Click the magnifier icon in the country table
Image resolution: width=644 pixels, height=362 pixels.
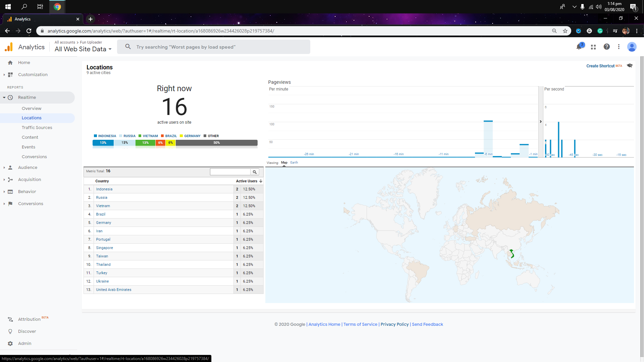pos(255,172)
